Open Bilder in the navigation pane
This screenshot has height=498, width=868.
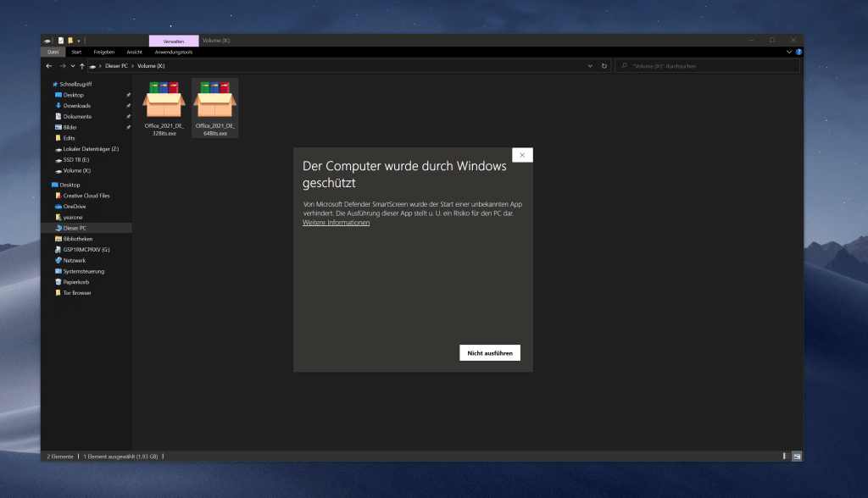point(70,127)
